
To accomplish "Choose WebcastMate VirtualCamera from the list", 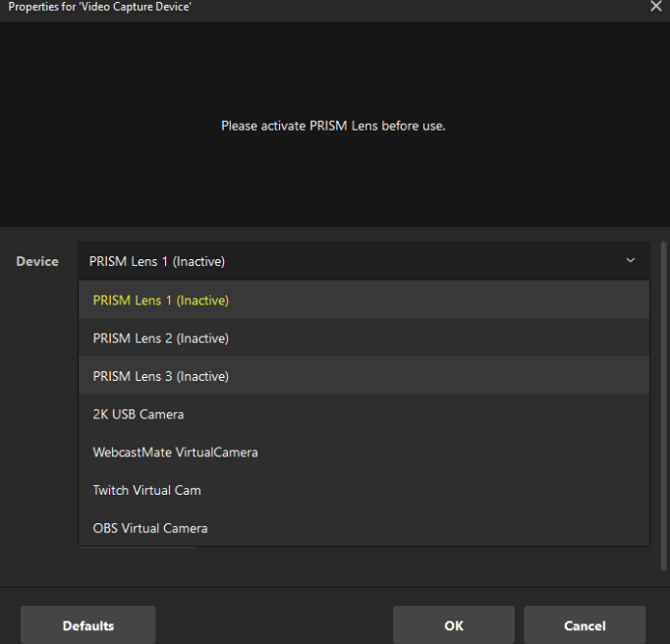I will coord(175,453).
